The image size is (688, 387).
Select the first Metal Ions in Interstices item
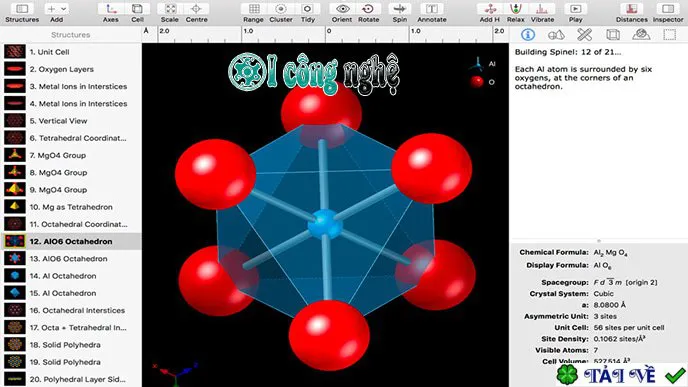(x=71, y=86)
